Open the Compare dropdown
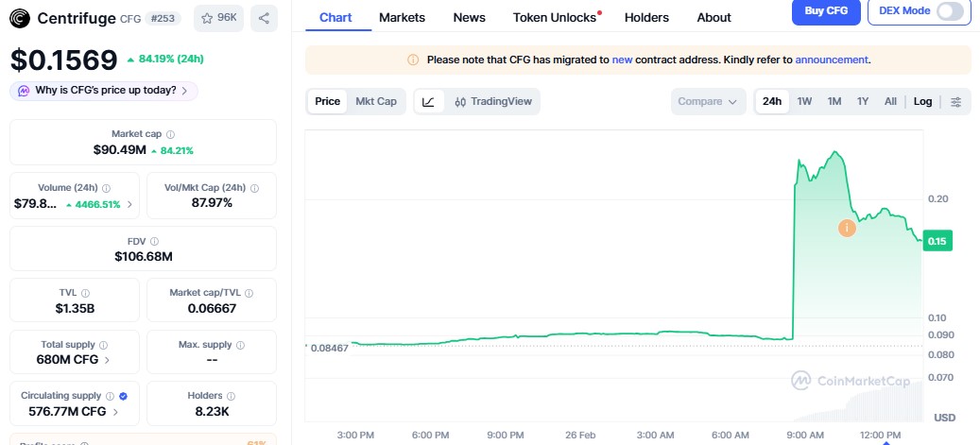 (708, 102)
